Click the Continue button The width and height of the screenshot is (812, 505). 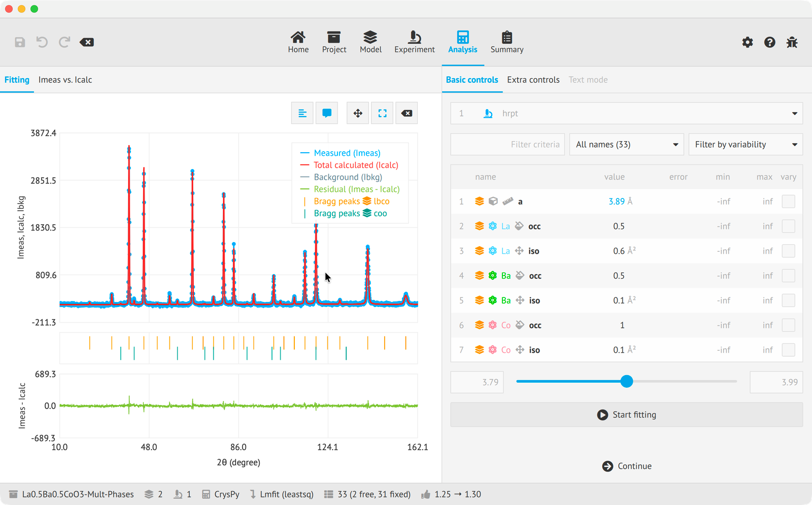pyautogui.click(x=627, y=466)
